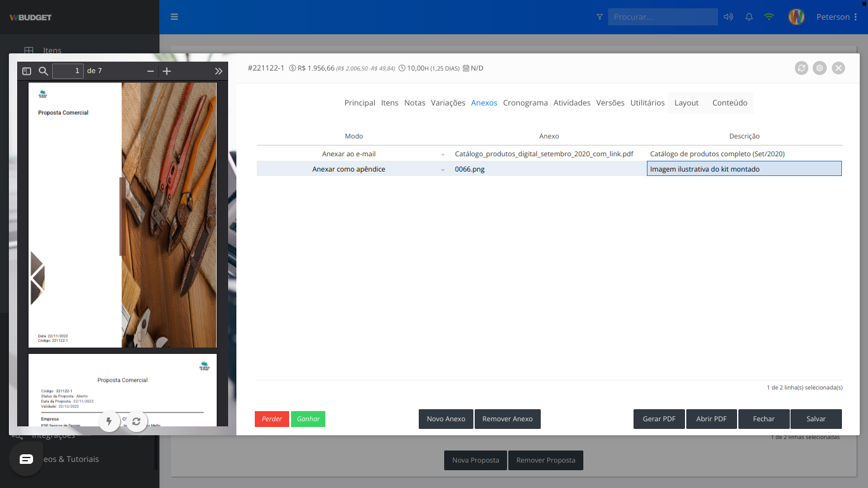This screenshot has width=868, height=488.
Task: Click the Peterson user name
Action: 833,17
